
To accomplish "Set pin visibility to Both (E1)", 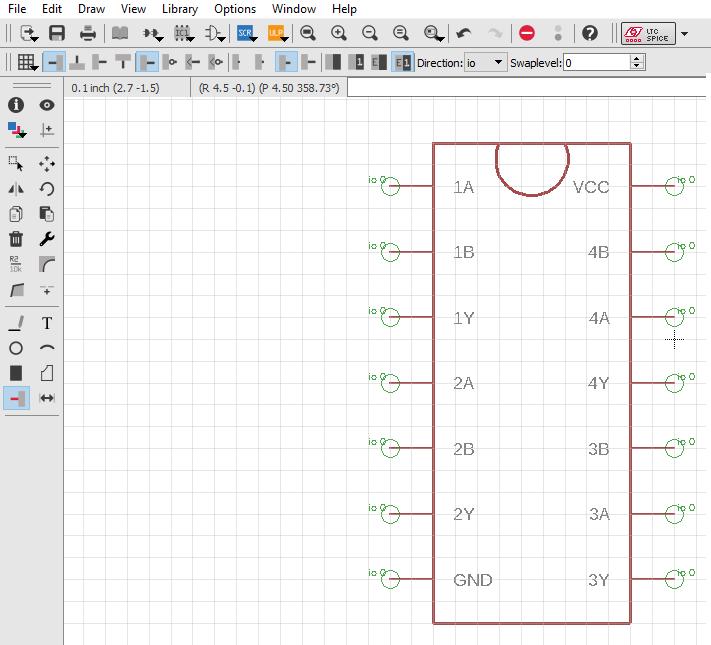I will tap(402, 62).
